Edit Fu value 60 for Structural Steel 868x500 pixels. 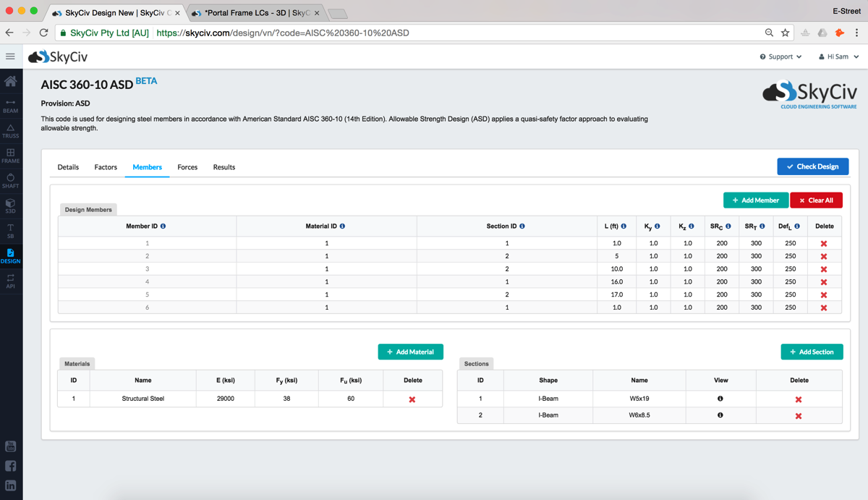(x=351, y=399)
